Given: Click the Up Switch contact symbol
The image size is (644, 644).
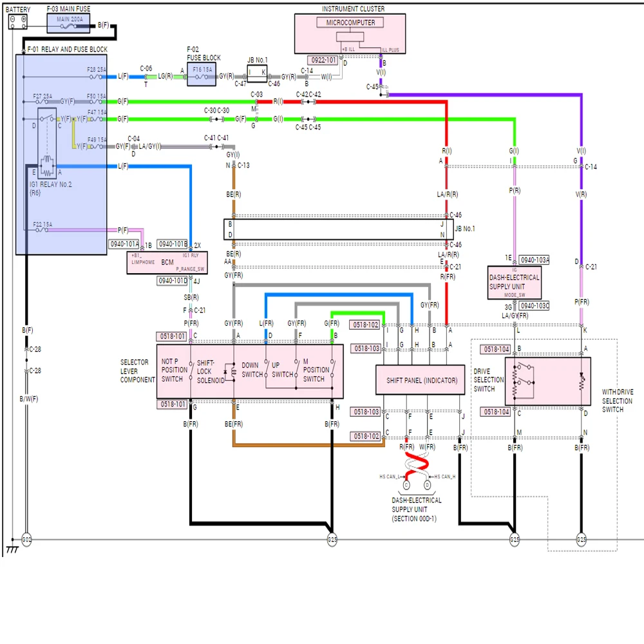Looking at the screenshot, I should click(x=296, y=368).
